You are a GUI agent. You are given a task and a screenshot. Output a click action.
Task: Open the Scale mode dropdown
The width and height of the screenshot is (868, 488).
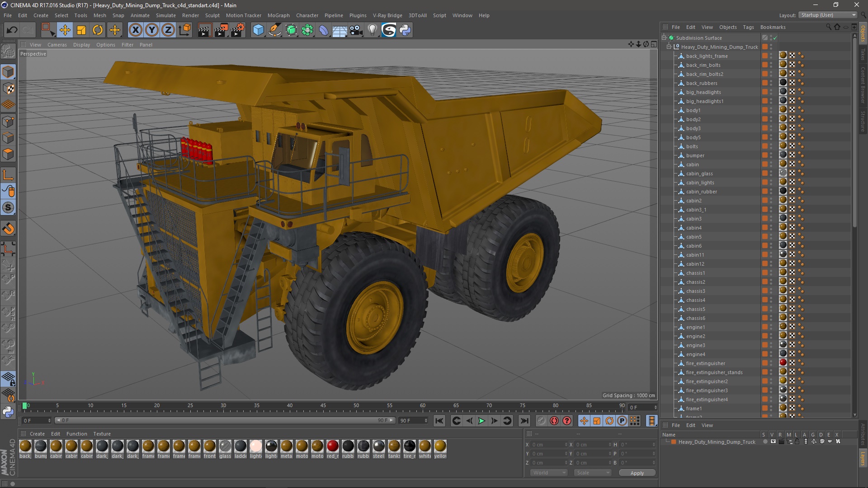pyautogui.click(x=592, y=473)
